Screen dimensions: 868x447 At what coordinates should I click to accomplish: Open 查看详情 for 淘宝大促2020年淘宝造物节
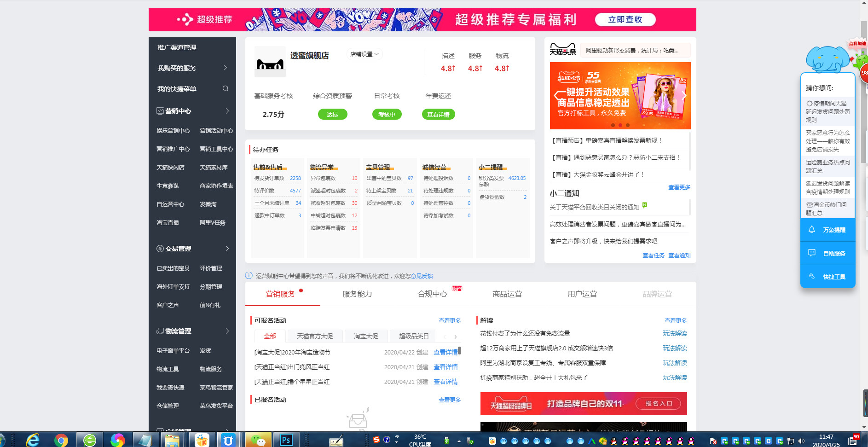(x=446, y=352)
